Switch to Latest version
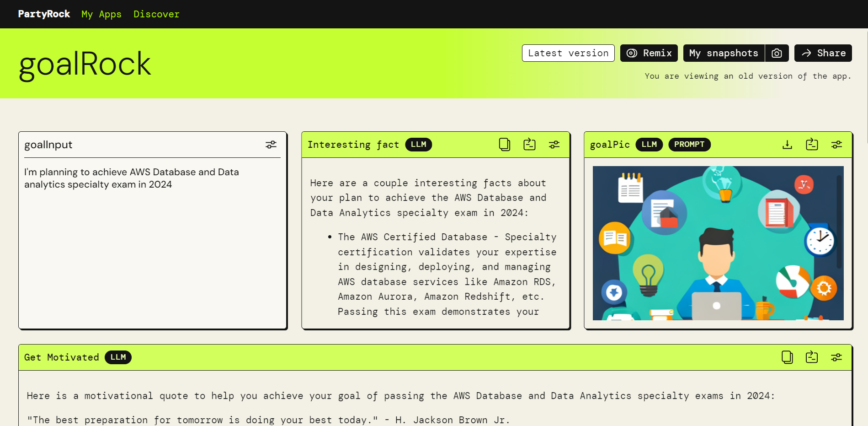This screenshot has height=426, width=868. click(x=568, y=53)
